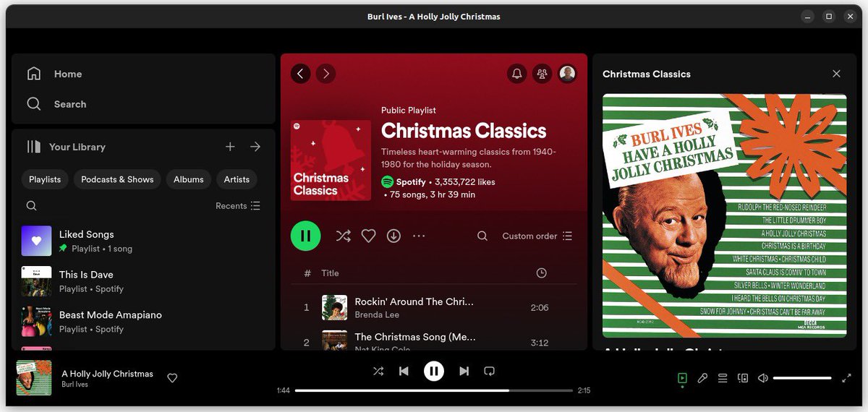The image size is (868, 412).
Task: Open the Spotify profile link
Action: 411,182
